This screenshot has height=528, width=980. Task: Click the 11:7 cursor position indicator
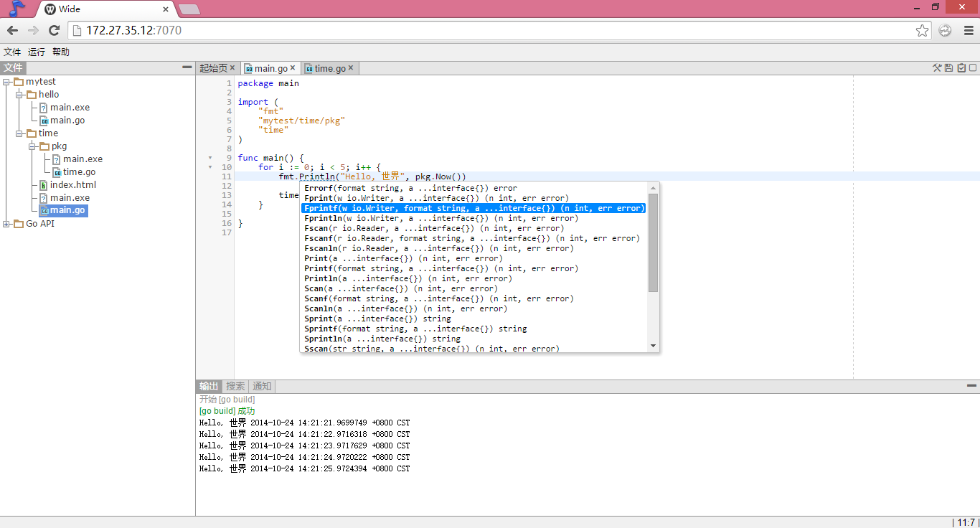pyautogui.click(x=965, y=522)
